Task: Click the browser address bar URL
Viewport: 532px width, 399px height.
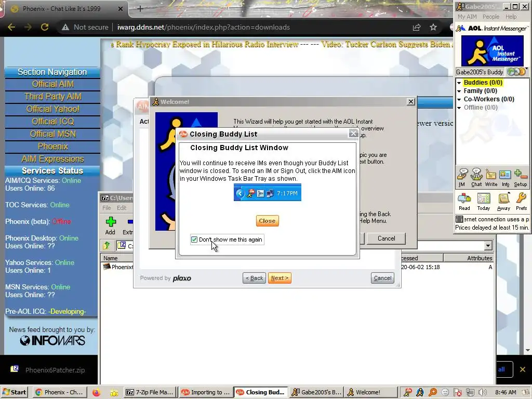Action: click(x=204, y=27)
